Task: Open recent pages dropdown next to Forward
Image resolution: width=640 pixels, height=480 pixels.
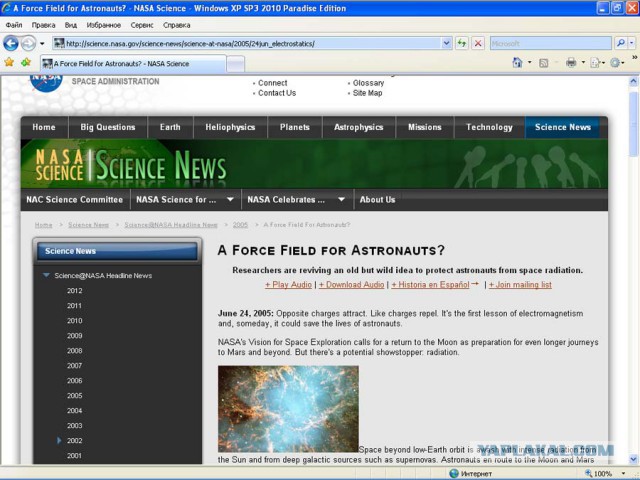Action: [x=42, y=43]
